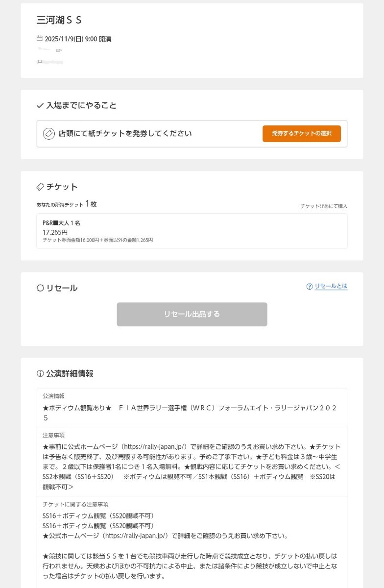
Task: Click the info icon beside 公演詳細情報
Action: coord(40,373)
